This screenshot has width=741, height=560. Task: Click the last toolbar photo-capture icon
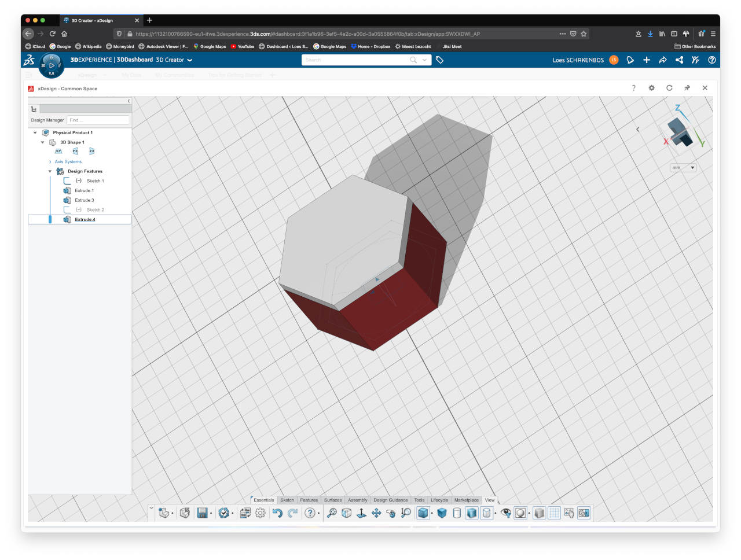pyautogui.click(x=584, y=513)
